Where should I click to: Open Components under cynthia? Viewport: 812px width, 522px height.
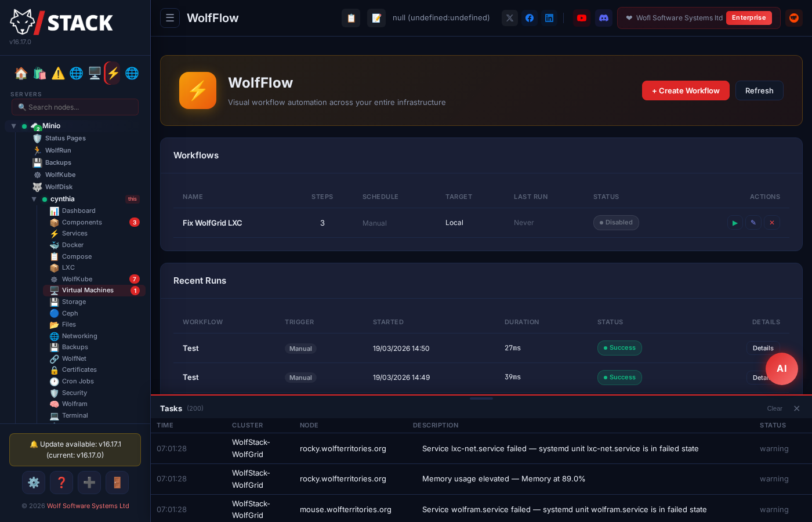[x=82, y=223]
